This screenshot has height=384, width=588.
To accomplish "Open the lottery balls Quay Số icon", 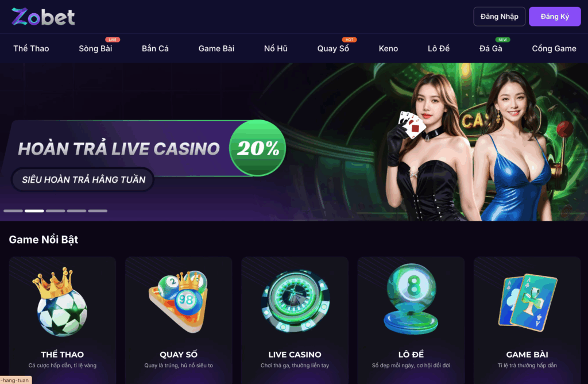I will (x=179, y=301).
